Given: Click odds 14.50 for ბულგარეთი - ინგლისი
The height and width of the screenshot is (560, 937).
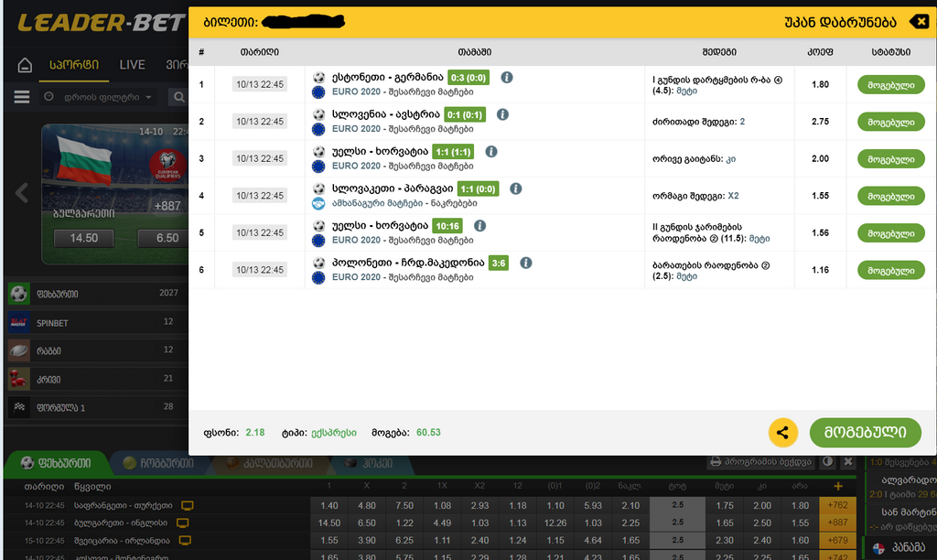Looking at the screenshot, I should pyautogui.click(x=328, y=523).
